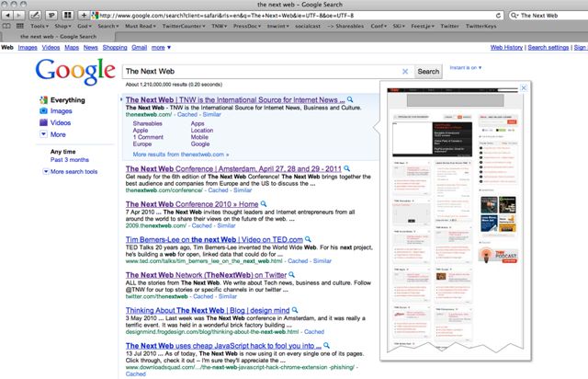588x379 pixels.
Task: Switch to Shopping in top navigation
Action: (x=115, y=47)
